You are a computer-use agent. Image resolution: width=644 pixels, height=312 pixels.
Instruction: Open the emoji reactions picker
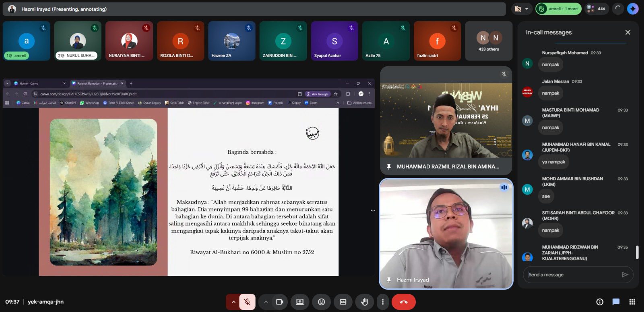pos(321,302)
